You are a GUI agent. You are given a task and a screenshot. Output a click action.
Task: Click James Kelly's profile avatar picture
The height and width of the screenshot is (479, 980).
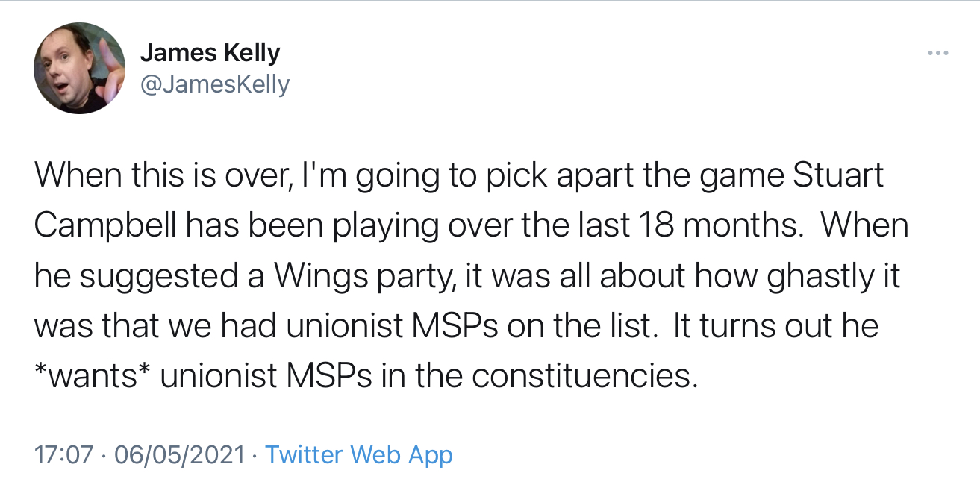point(79,68)
